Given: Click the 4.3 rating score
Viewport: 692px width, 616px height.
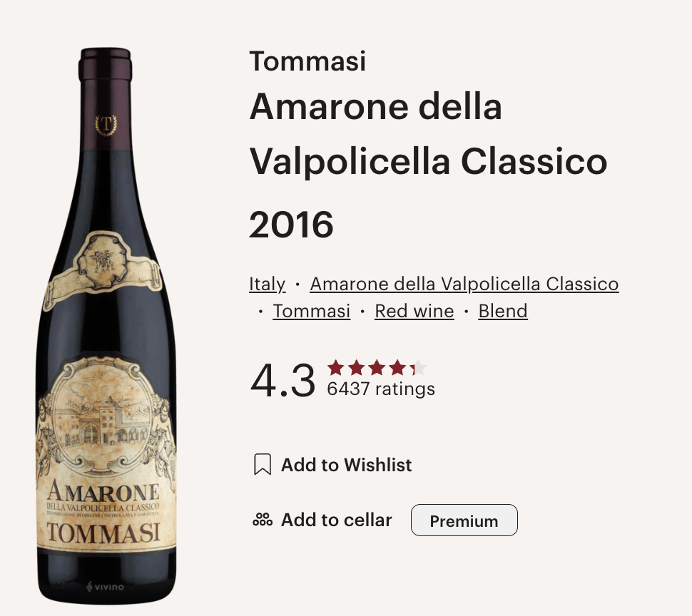Looking at the screenshot, I should 283,380.
